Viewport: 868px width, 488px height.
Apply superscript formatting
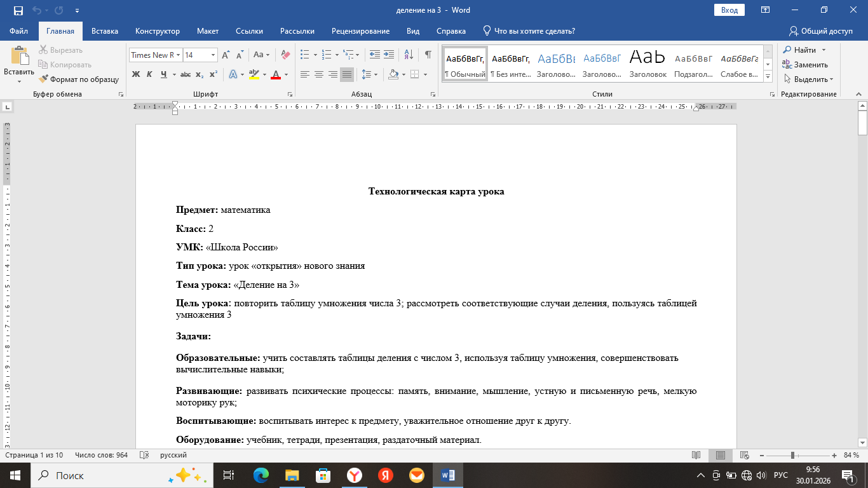214,74
